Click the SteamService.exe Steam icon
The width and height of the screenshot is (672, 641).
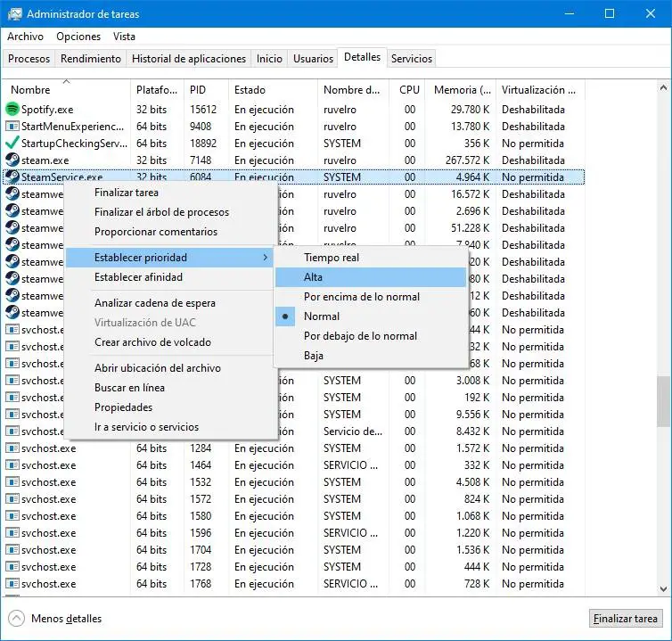[12, 177]
